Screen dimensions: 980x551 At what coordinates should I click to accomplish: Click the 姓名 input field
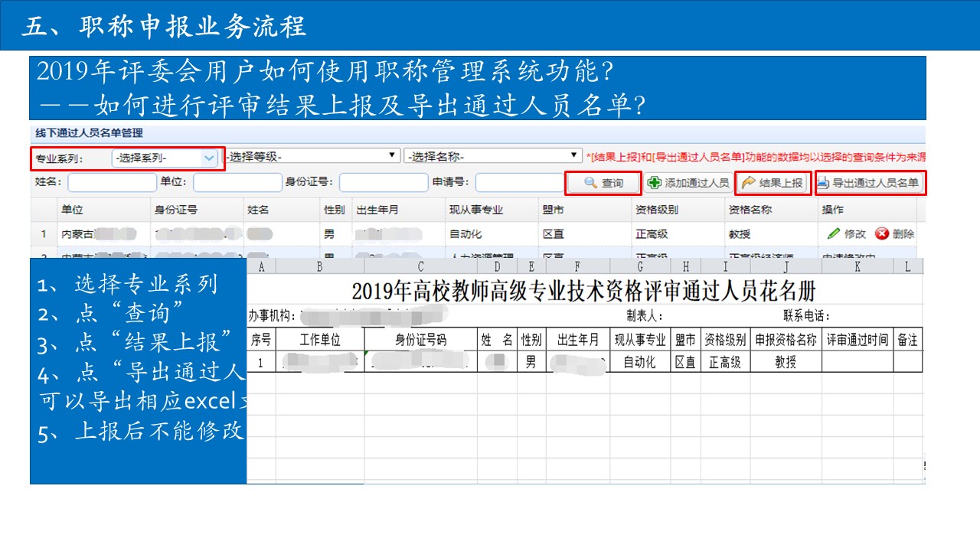[112, 183]
